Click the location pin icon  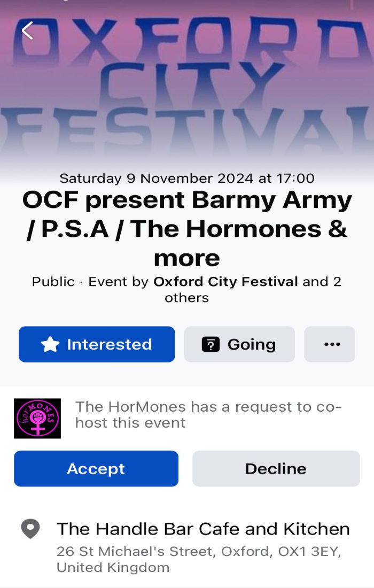coord(30,528)
